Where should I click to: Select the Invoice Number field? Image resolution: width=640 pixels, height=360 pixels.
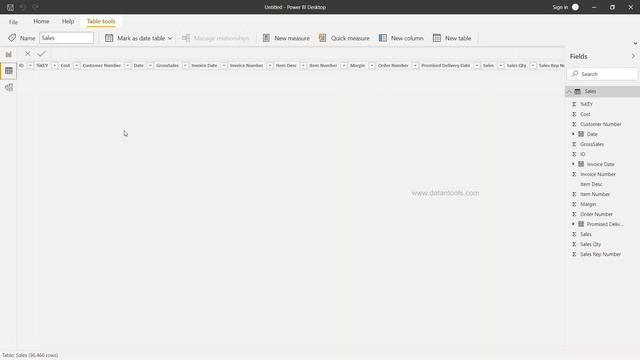point(598,174)
